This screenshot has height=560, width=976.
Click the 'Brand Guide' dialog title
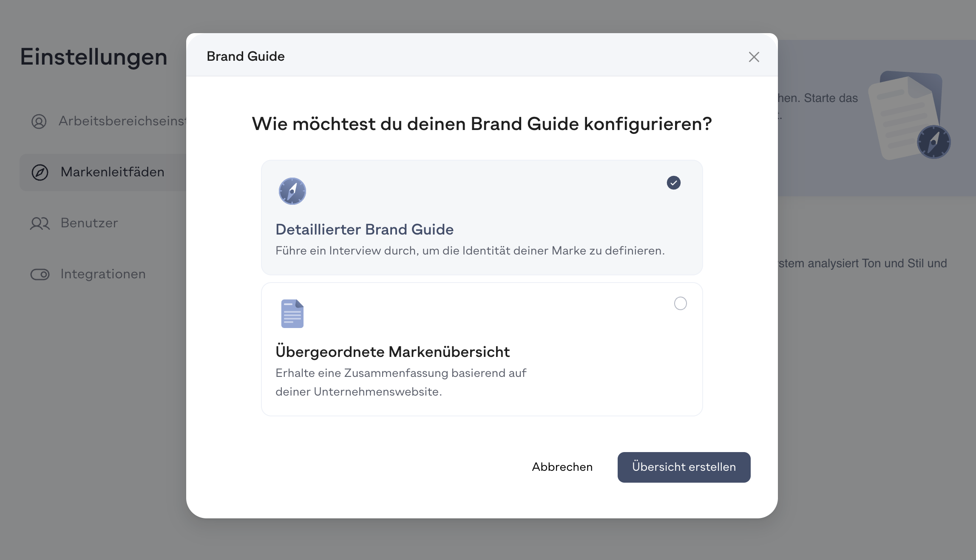click(x=246, y=56)
